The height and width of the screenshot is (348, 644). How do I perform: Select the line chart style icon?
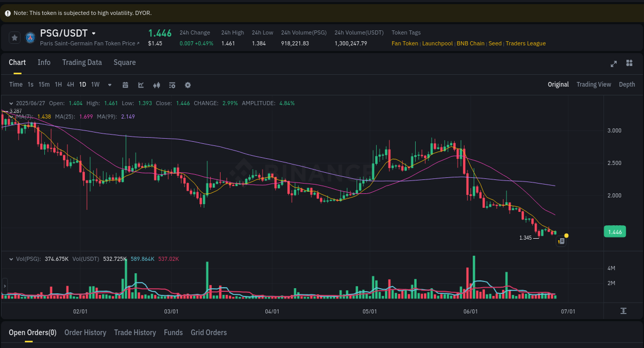141,85
